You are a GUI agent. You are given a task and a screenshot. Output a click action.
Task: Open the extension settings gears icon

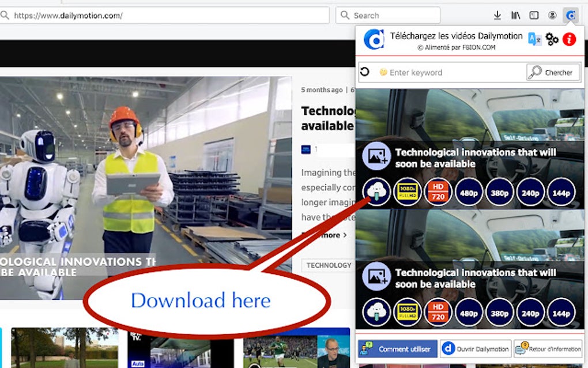tap(552, 39)
